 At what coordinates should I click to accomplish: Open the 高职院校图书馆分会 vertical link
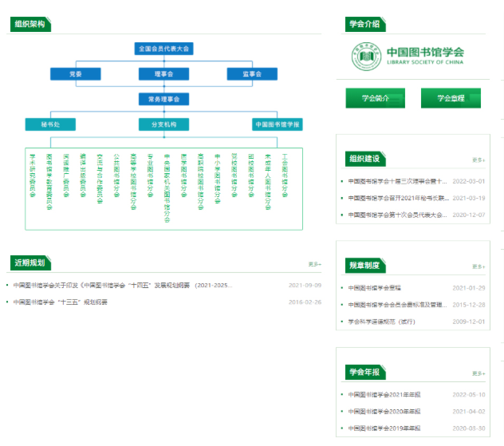[x=201, y=182]
